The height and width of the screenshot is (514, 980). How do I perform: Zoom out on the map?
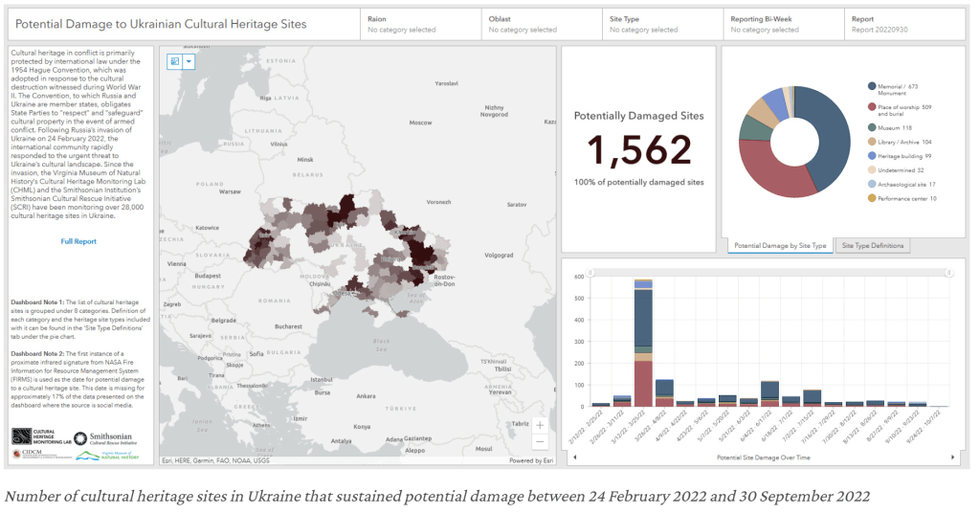(541, 441)
